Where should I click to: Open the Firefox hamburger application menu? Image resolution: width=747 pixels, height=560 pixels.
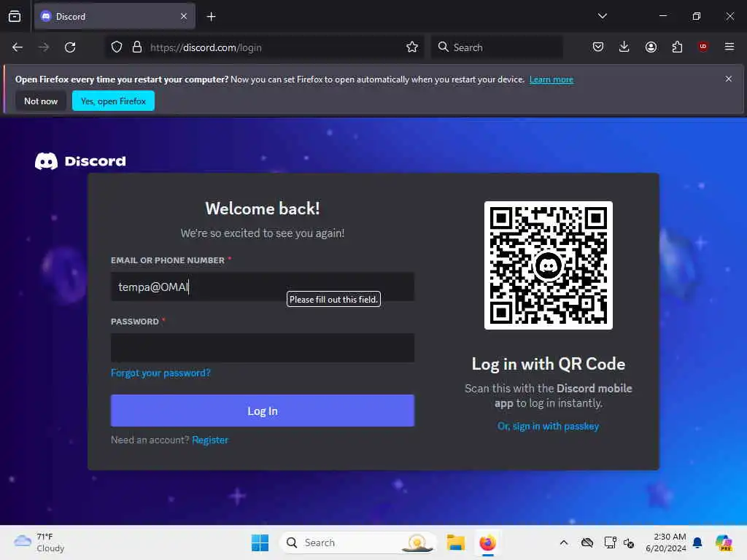tap(729, 47)
